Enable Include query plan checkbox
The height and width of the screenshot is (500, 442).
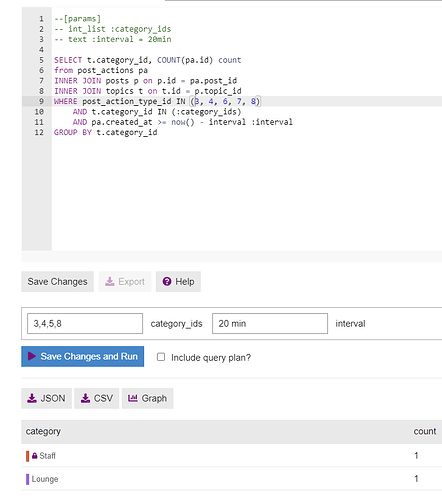pos(161,357)
